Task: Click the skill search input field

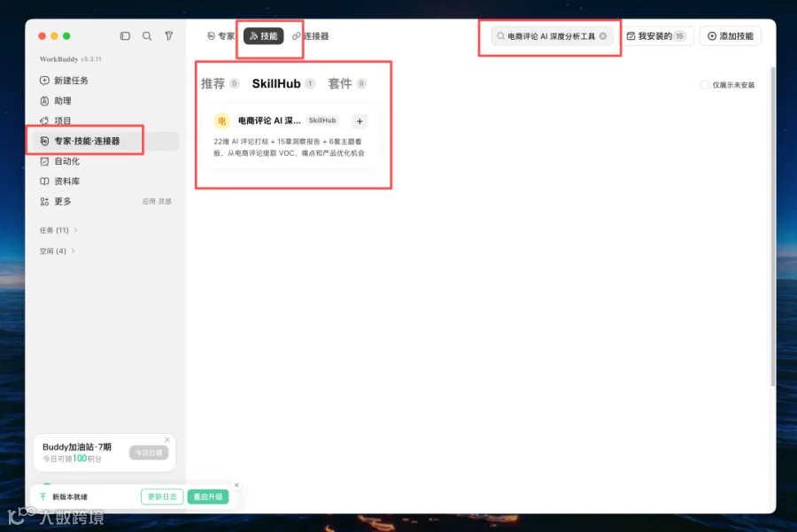Action: [552, 36]
